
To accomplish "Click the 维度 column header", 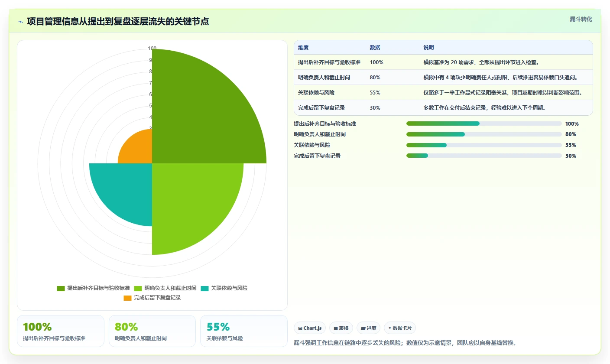I will coord(303,48).
